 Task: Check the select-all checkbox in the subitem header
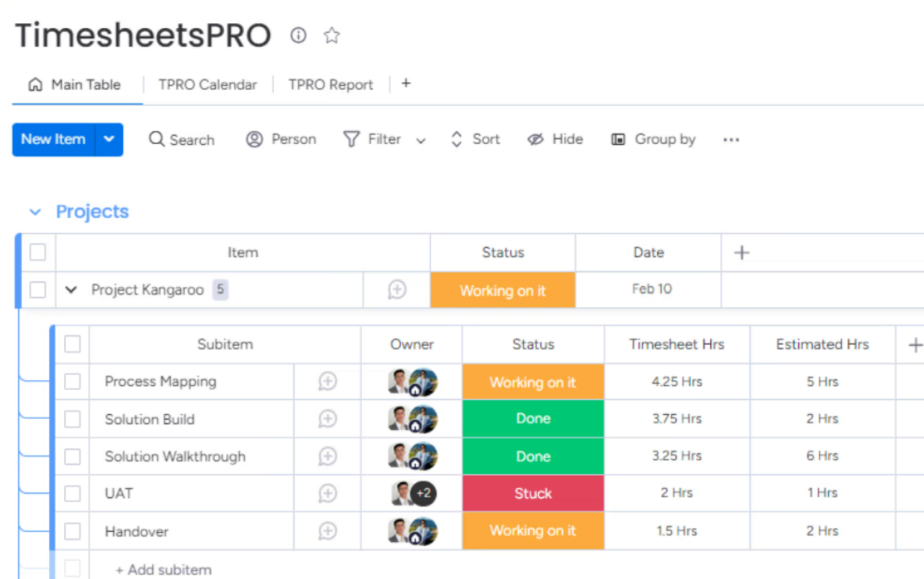pyautogui.click(x=72, y=344)
